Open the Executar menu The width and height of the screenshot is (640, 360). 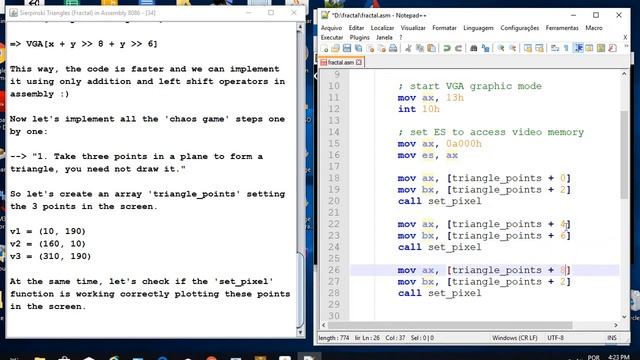331,37
